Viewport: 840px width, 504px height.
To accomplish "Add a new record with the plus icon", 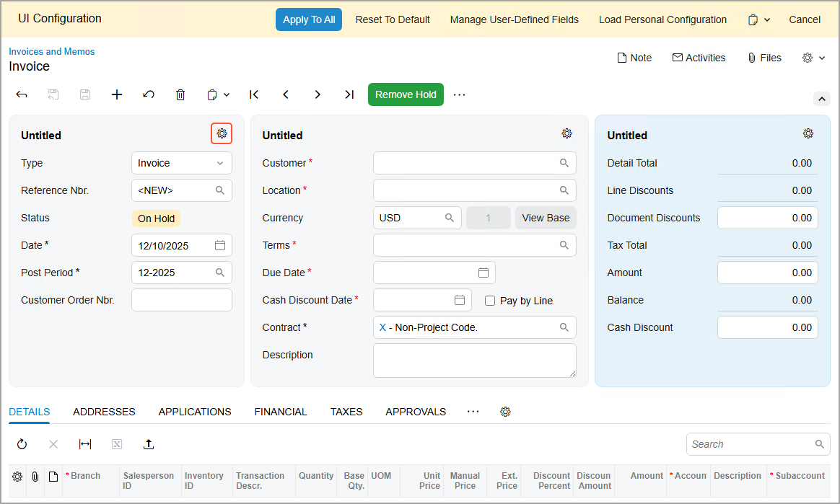I will 117,94.
